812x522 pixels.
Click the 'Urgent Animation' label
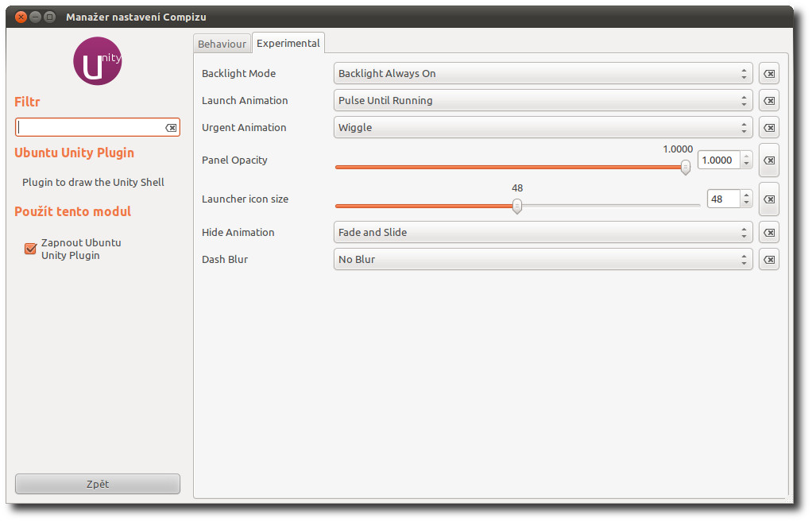(x=244, y=127)
